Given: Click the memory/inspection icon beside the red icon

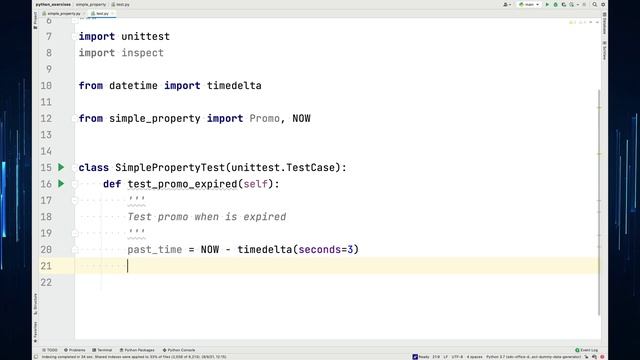Looking at the screenshot, I should (x=594, y=357).
